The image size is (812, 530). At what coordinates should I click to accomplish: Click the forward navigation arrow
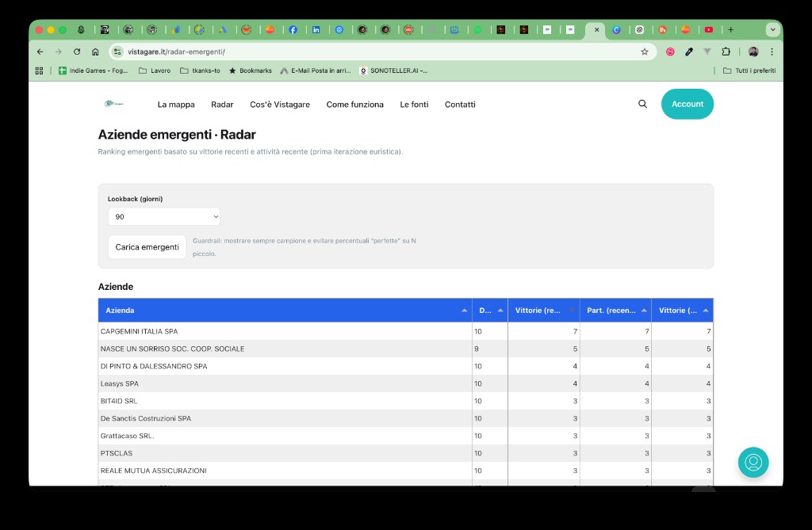tap(59, 51)
